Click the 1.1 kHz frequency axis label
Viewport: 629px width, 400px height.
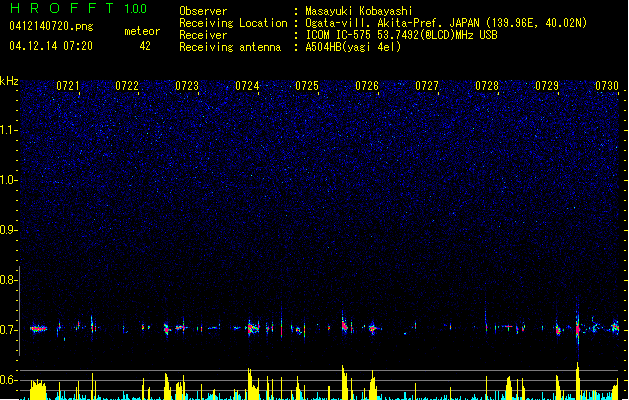(x=8, y=130)
